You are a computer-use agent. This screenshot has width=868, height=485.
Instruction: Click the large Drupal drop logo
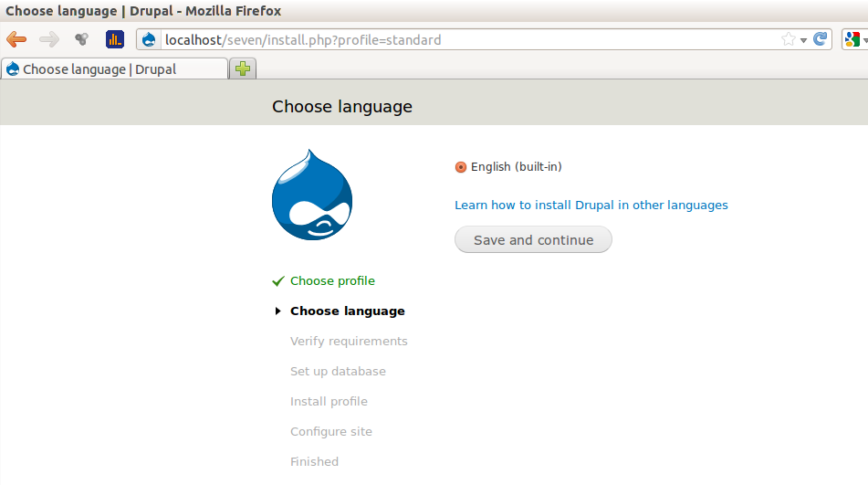pos(312,195)
